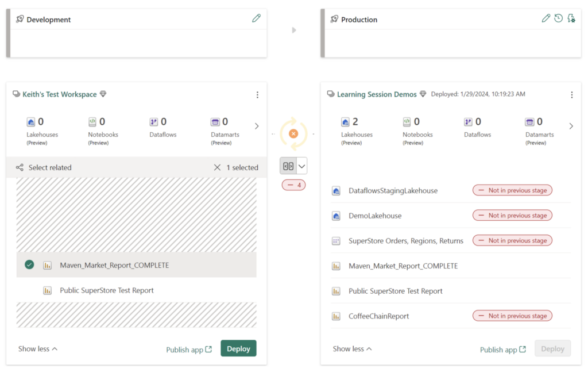Clear selection with the X next to 1 selected
This screenshot has height=372, width=588.
click(x=217, y=167)
